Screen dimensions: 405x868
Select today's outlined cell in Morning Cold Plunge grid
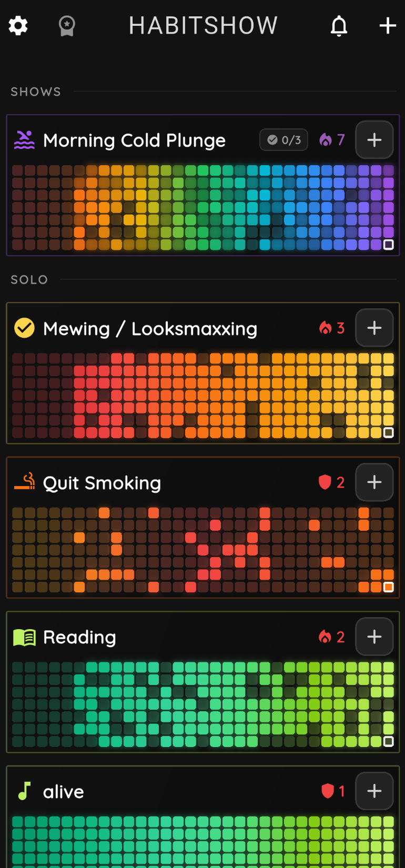389,245
